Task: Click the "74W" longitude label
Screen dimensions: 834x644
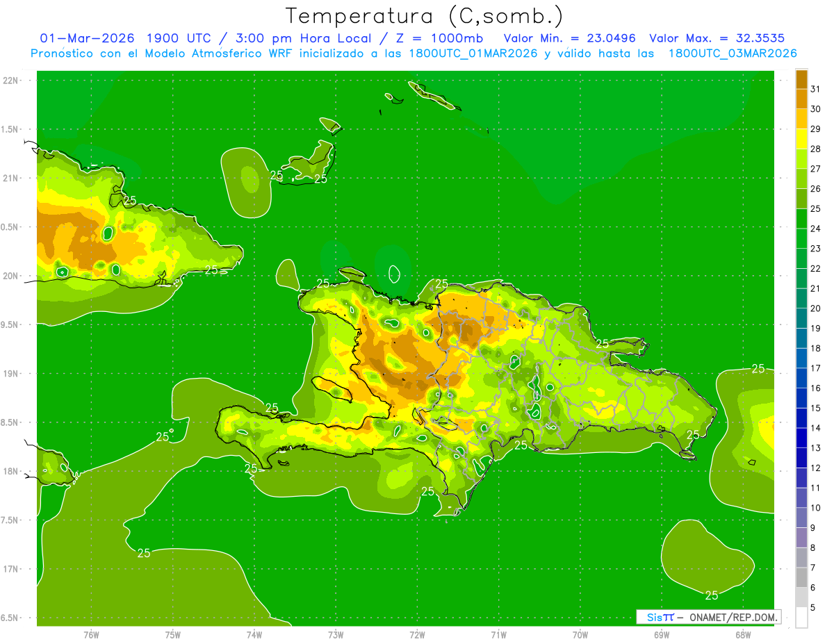Action: [x=254, y=635]
